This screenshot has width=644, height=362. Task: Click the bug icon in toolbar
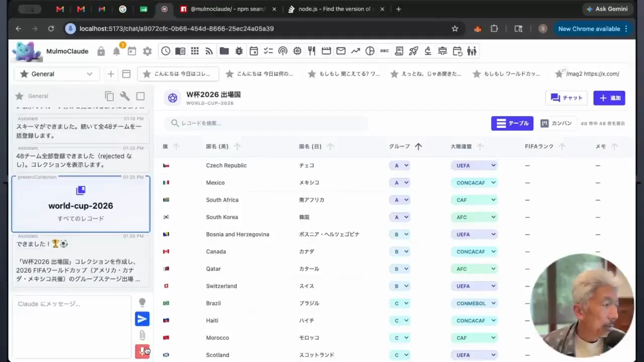[239, 51]
